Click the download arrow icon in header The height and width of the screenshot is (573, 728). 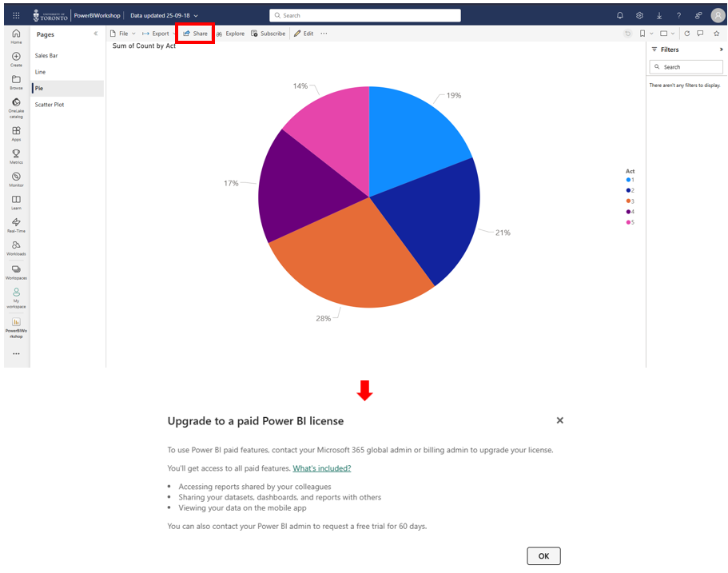(658, 15)
